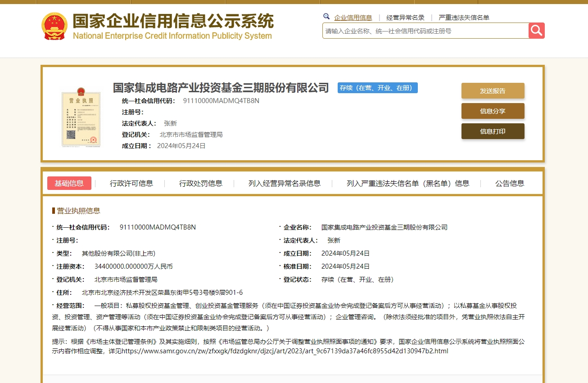Click the 存续（在营、开业、在册）status badge
Screen dimensions: 588x383
[377, 88]
